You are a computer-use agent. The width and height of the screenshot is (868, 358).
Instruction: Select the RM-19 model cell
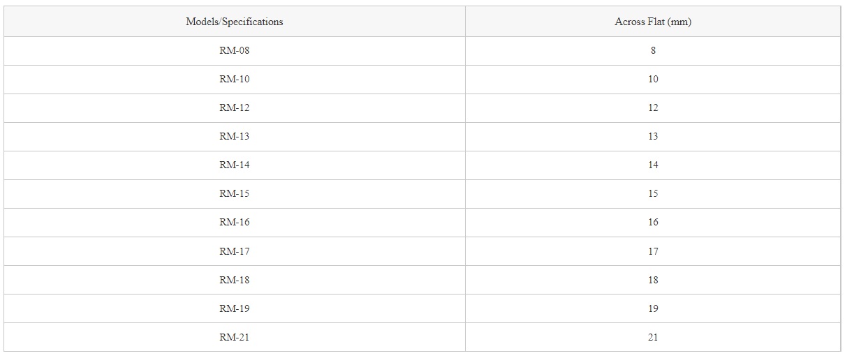click(235, 308)
